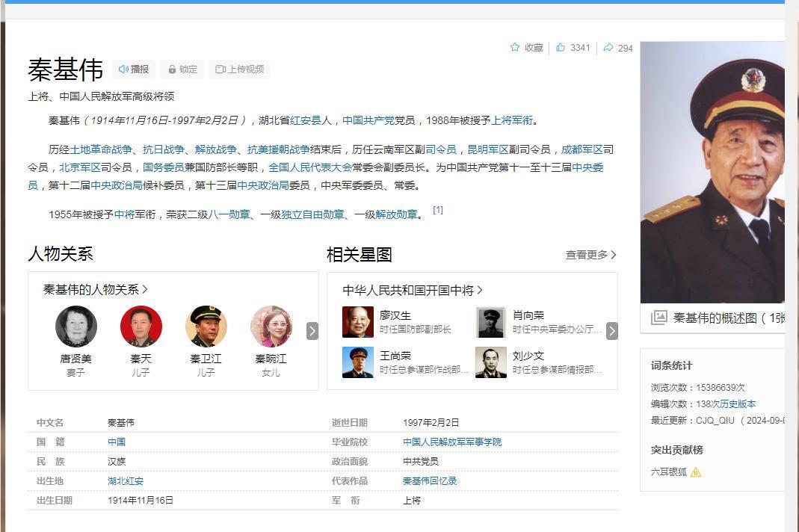The height and width of the screenshot is (532, 799).
Task: Open the overview image gallery icon
Action: 658,318
